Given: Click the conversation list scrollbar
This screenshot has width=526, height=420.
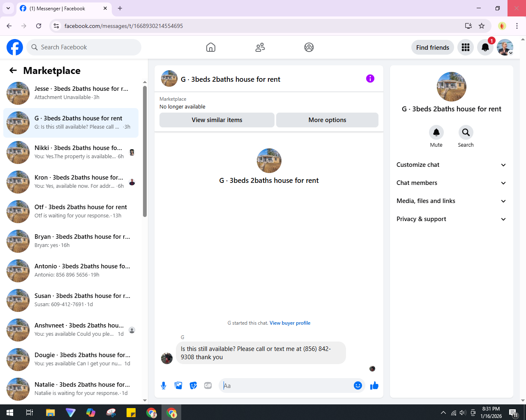Looking at the screenshot, I should [145, 151].
